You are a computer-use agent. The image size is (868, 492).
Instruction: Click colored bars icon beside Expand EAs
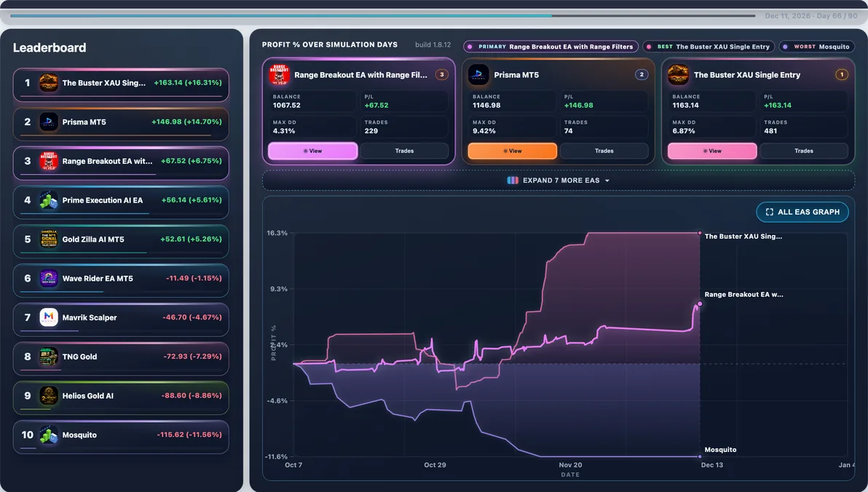tap(513, 180)
